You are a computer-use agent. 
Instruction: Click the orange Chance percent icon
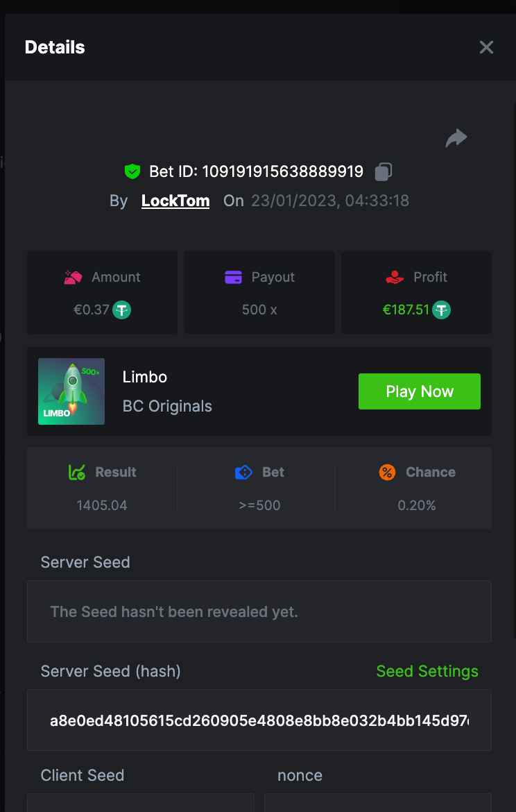(x=387, y=473)
